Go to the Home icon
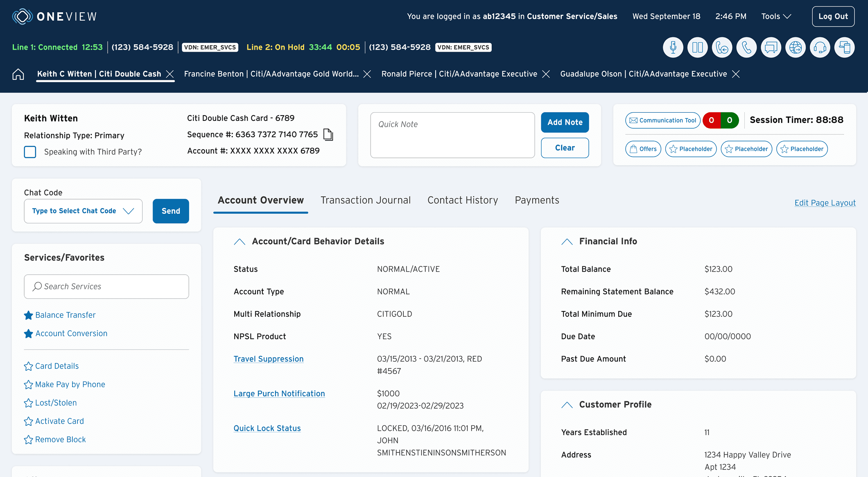 pyautogui.click(x=18, y=74)
